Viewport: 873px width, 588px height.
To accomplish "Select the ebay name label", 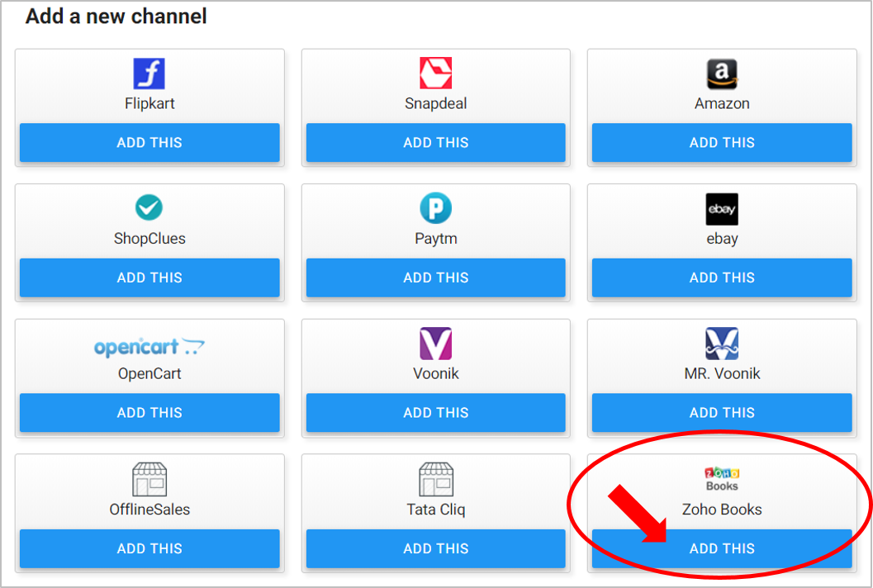I will pos(722,239).
